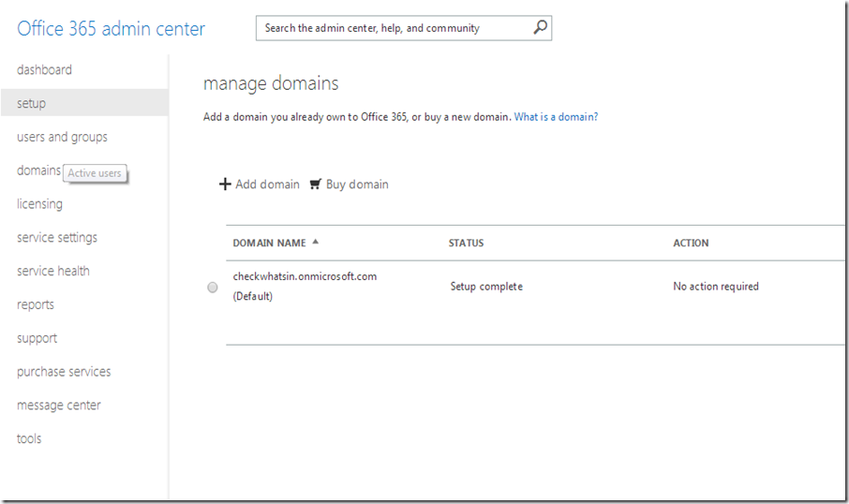Image resolution: width=849 pixels, height=504 pixels.
Task: Click the 'Active users' tooltip
Action: tap(95, 173)
